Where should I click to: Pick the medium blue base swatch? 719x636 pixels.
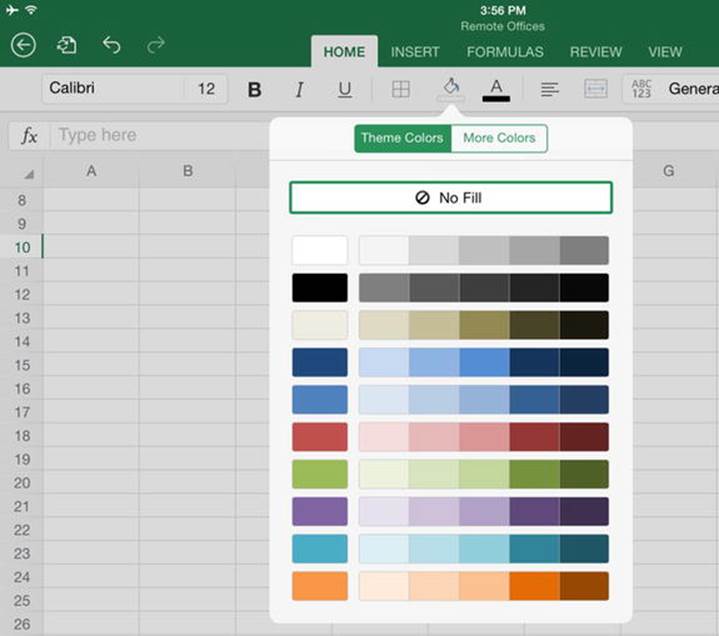pyautogui.click(x=320, y=399)
